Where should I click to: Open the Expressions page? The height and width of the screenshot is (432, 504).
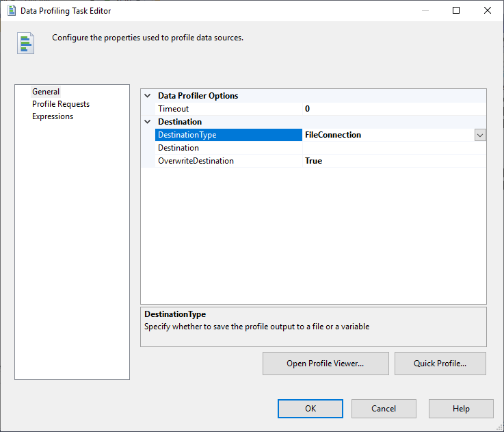[53, 116]
